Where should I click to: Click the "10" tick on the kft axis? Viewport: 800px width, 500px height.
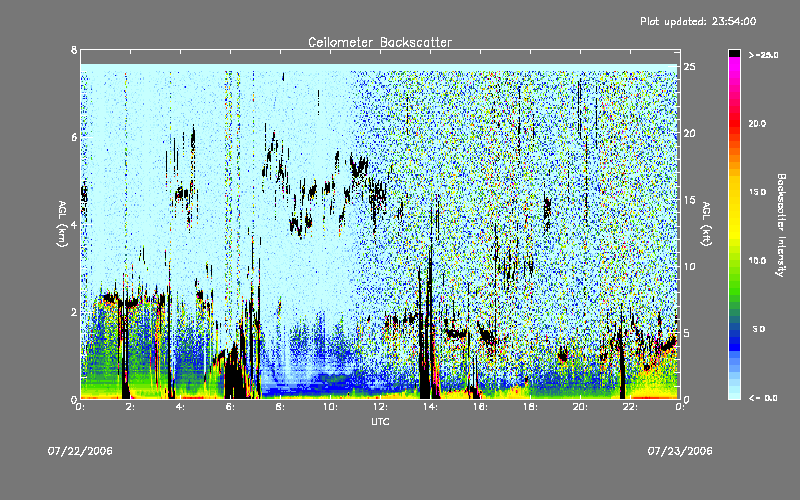690,266
